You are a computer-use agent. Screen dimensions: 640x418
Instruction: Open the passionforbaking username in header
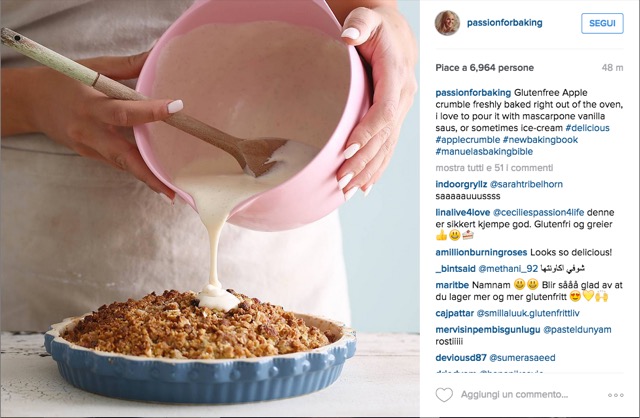coord(504,23)
